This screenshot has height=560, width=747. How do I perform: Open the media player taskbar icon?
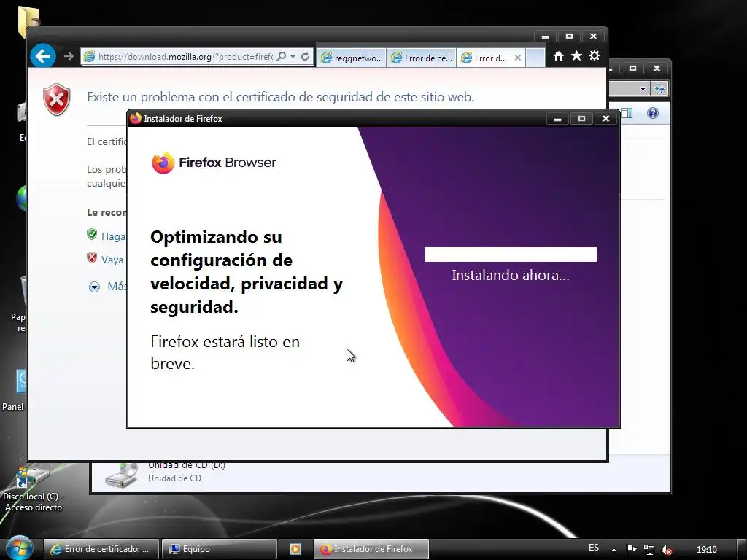coord(295,549)
